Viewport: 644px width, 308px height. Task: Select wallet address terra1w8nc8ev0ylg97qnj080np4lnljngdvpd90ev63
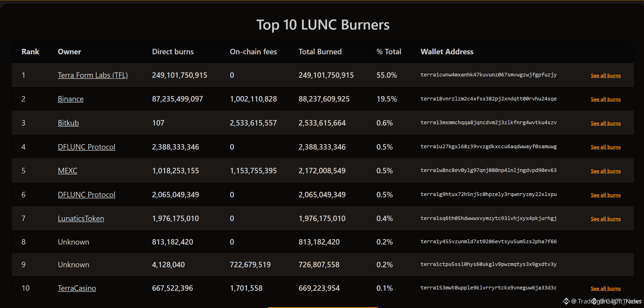pyautogui.click(x=489, y=170)
